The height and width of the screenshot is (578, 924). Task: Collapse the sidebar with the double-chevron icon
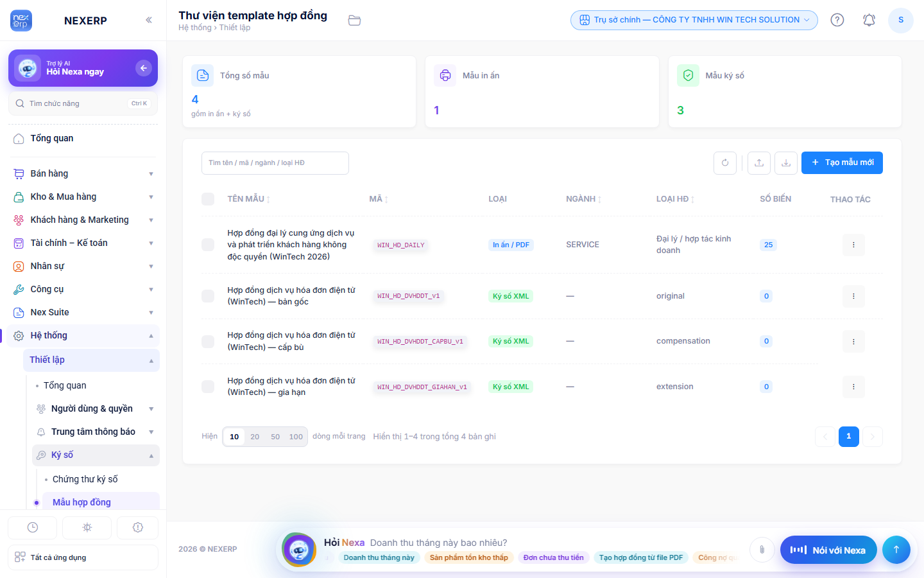click(x=149, y=20)
